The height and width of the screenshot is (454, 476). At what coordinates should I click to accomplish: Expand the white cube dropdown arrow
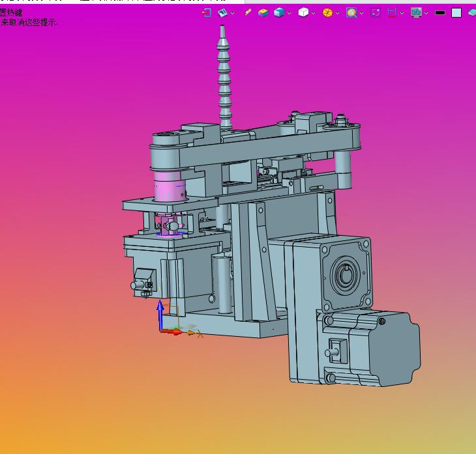(x=313, y=13)
